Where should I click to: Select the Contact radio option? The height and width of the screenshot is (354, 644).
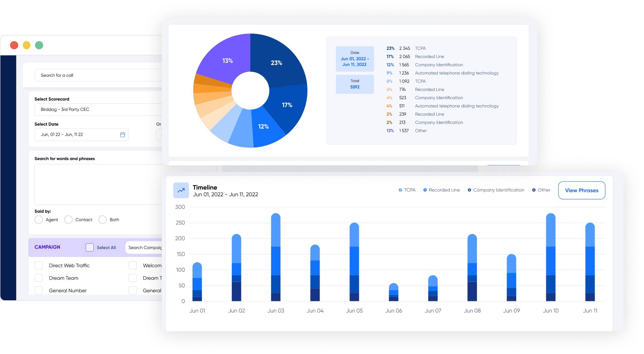coord(68,220)
